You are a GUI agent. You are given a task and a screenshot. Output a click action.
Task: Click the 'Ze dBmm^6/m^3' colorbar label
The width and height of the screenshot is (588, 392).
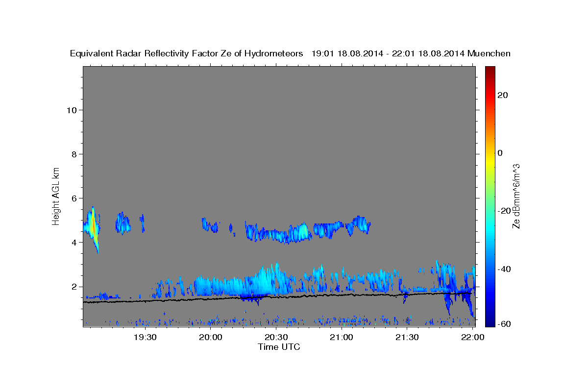tap(516, 196)
